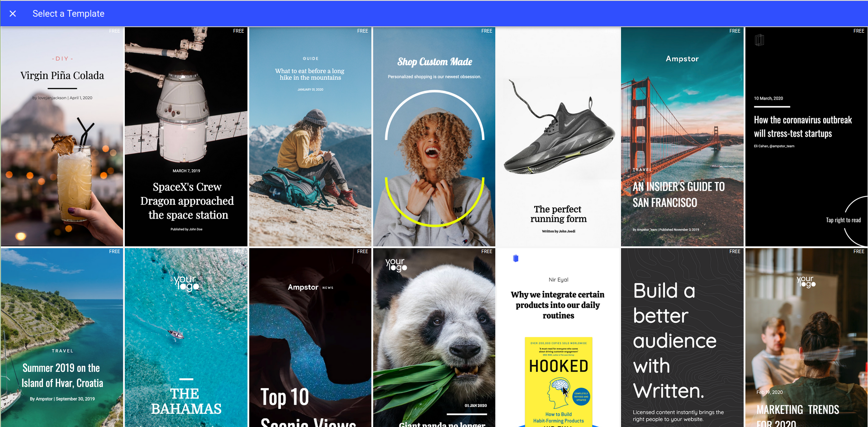Click 'Written by John Joedi' text

[x=559, y=231]
